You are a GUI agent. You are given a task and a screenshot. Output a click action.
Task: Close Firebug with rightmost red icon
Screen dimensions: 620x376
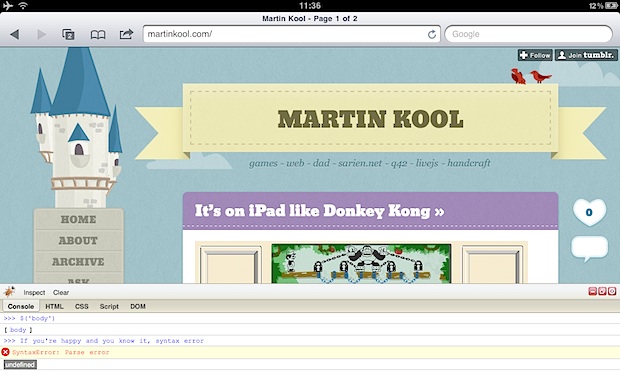click(x=612, y=292)
